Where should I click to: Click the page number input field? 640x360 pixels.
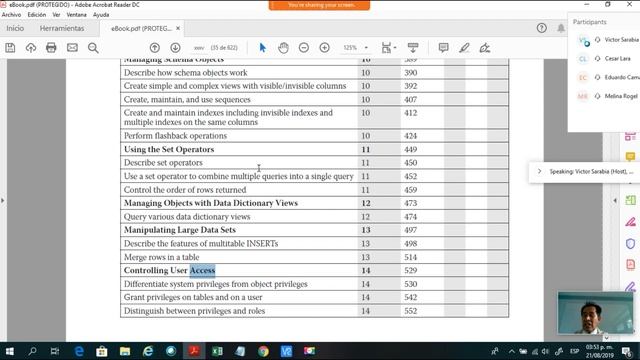(199, 48)
